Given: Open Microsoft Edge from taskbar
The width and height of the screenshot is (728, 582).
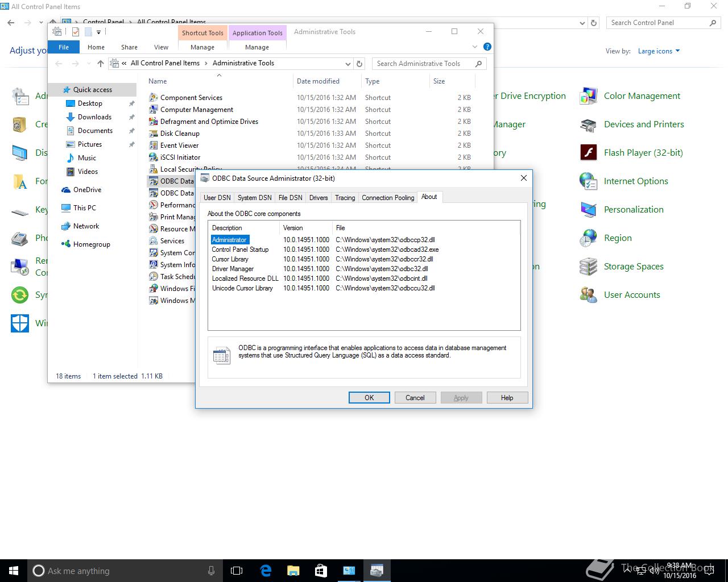Looking at the screenshot, I should tap(266, 571).
